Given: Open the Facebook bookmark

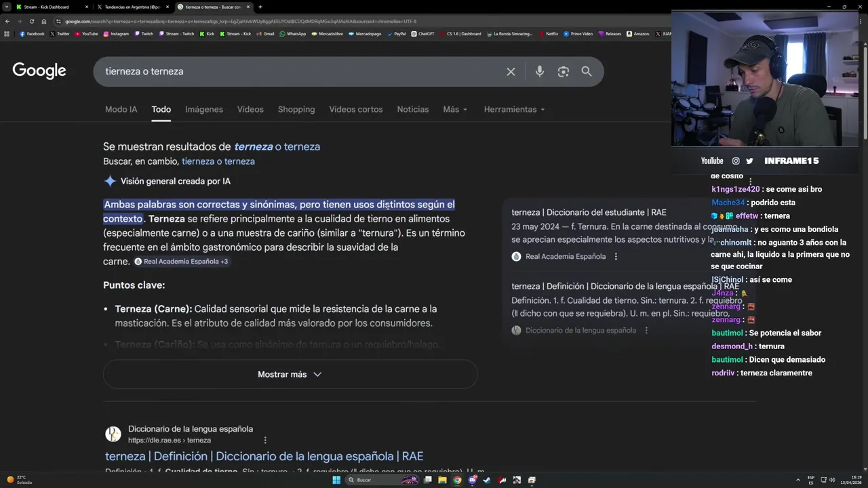Looking at the screenshot, I should coord(32,34).
